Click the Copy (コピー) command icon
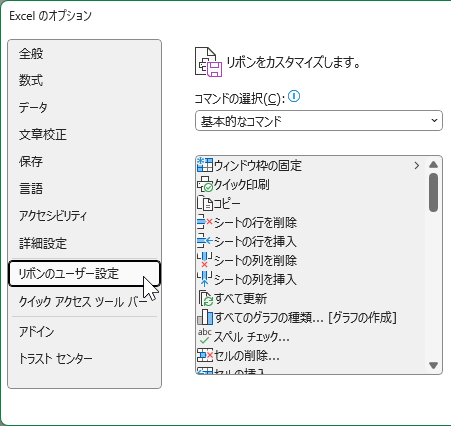Image resolution: width=451 pixels, height=426 pixels. click(x=205, y=203)
